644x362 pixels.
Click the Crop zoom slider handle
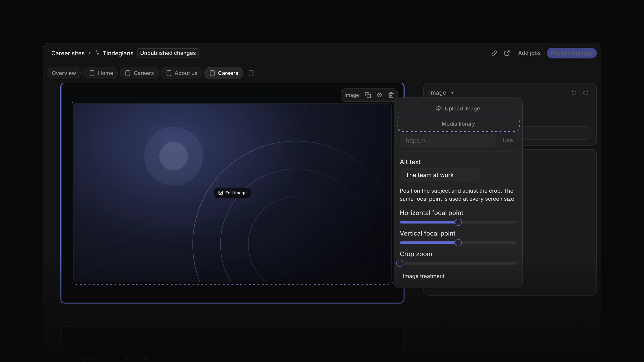(x=400, y=263)
